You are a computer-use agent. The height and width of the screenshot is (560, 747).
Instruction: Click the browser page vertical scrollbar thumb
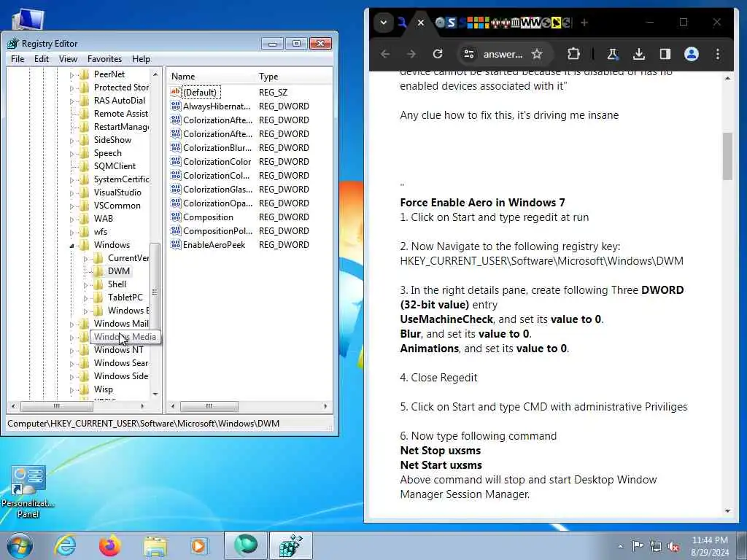coord(727,156)
